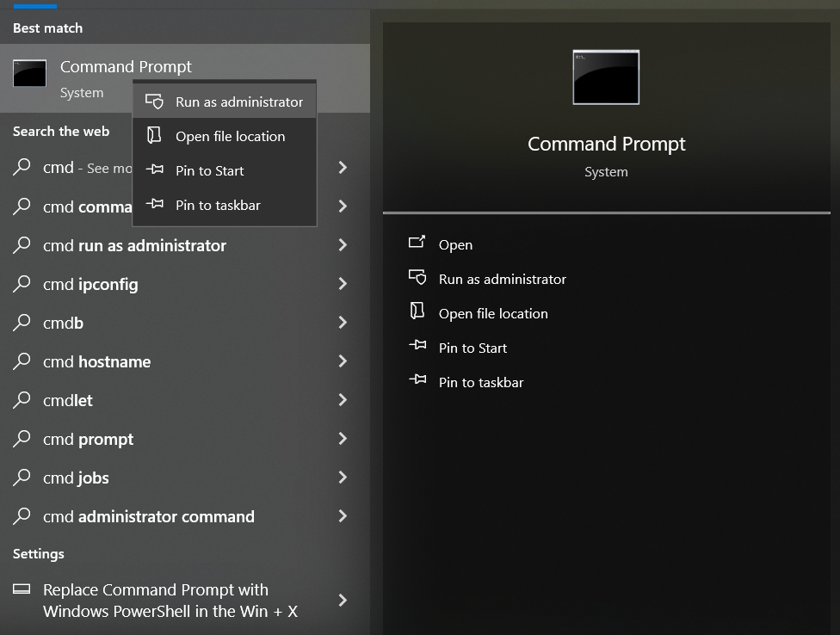This screenshot has height=635, width=840.
Task: Select Pin to taskbar in context menu
Action: click(x=225, y=205)
